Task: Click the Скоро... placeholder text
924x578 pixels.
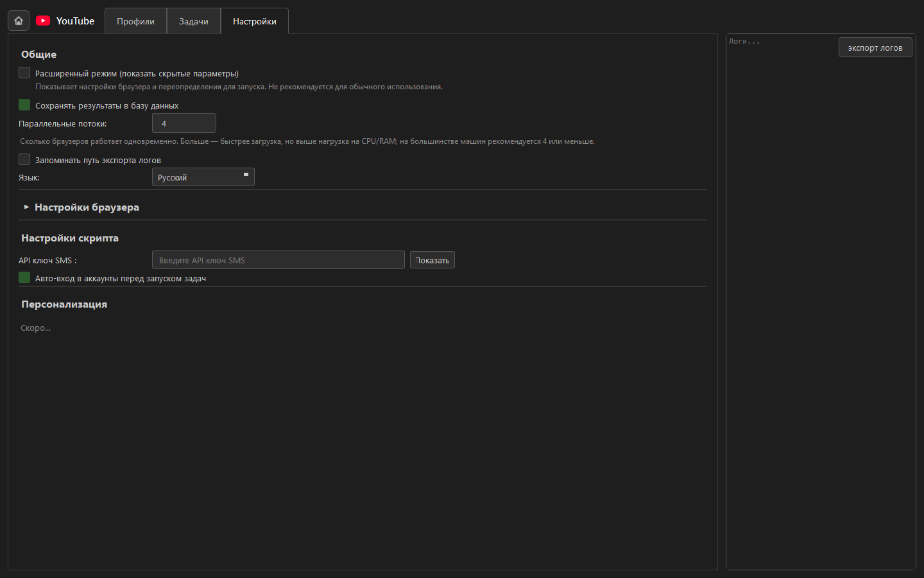Action: [35, 328]
